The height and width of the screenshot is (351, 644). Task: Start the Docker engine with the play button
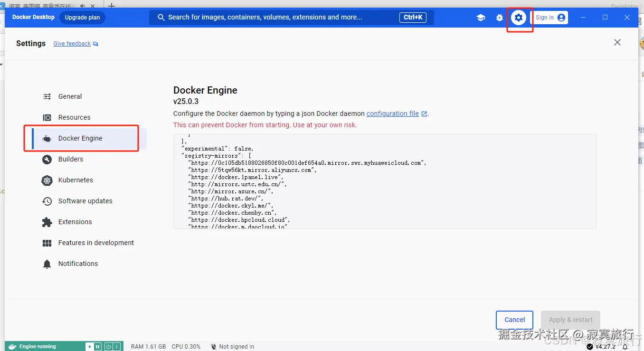[89, 346]
